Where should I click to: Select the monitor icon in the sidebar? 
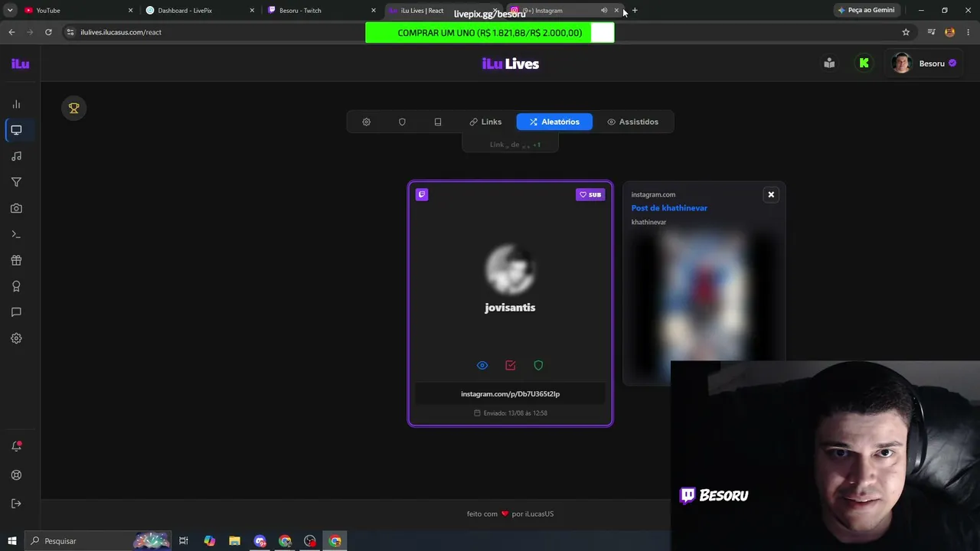click(16, 130)
